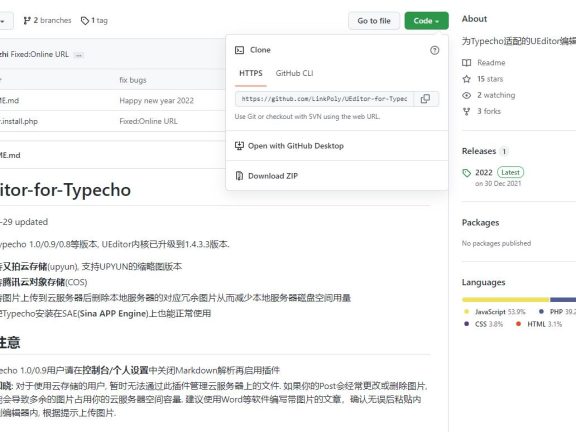Open the branch selector dropdown arrow
The image size is (576, 432).
coord(3,21)
